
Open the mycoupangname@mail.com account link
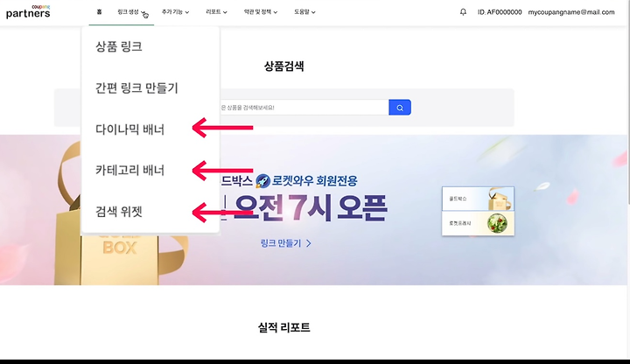tap(570, 12)
